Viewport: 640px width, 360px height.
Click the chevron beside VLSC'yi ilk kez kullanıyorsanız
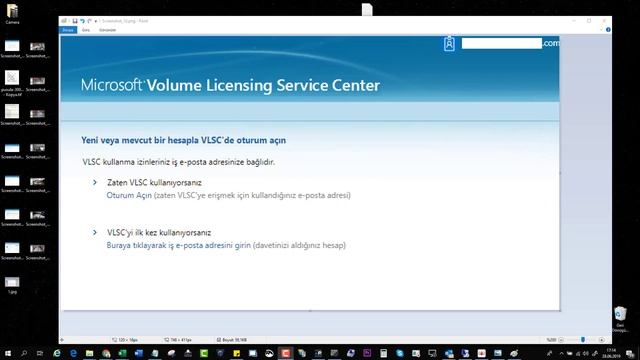click(x=95, y=232)
